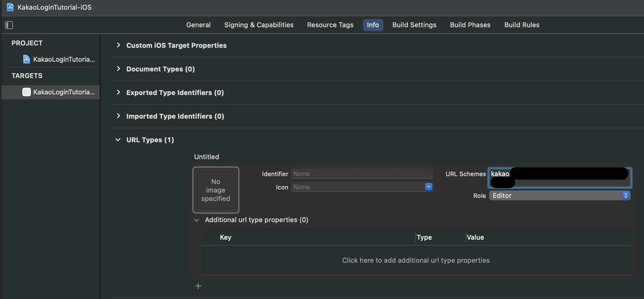Click the URL Schemes input field

click(560, 178)
